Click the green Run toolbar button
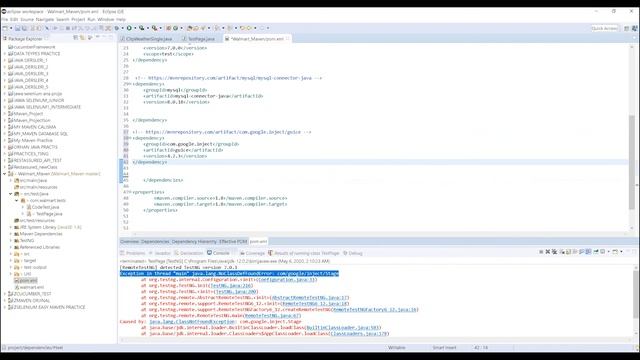Screen dimensions: 640x360 tap(129, 28)
